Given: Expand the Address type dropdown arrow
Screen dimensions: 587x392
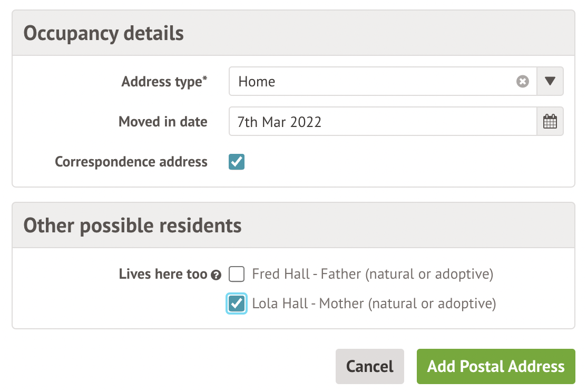Looking at the screenshot, I should click(x=550, y=82).
